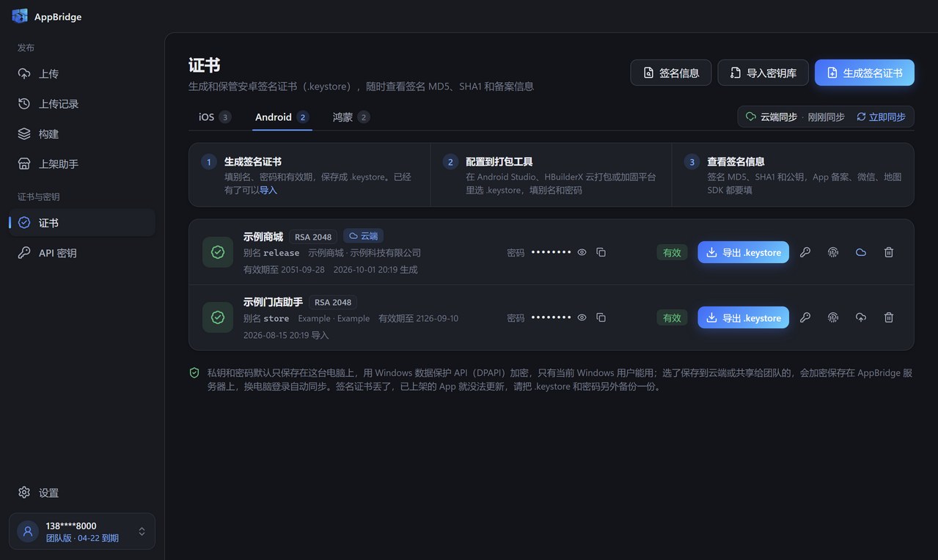
Task: Click fingerprint icon for 示例门店助手
Action: point(833,317)
